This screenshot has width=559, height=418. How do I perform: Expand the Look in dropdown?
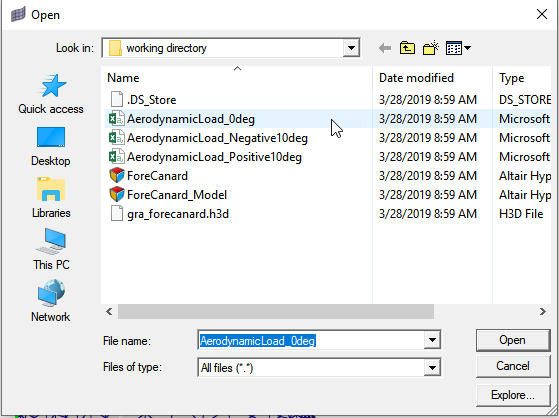351,48
